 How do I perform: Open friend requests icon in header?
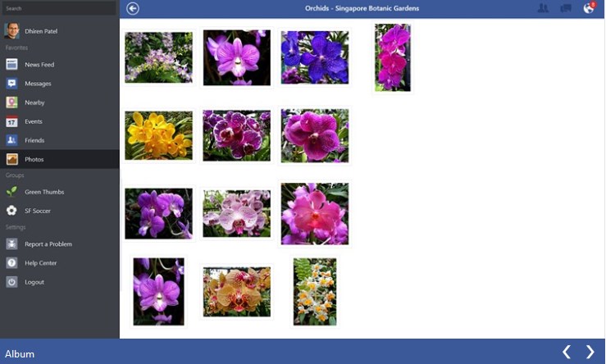(x=543, y=8)
